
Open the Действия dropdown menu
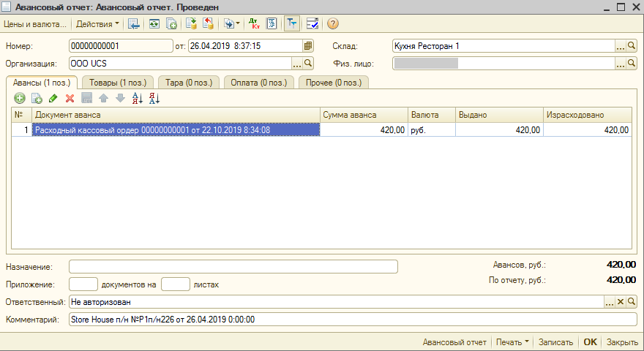coord(97,24)
